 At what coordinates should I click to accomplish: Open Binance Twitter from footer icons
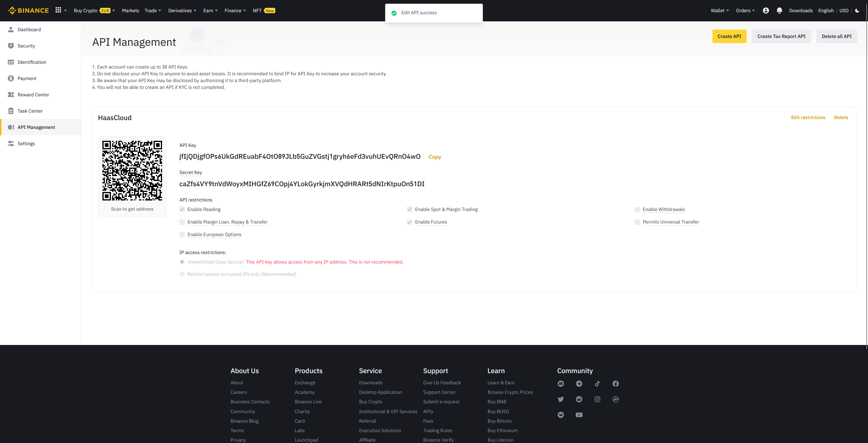pos(561,399)
